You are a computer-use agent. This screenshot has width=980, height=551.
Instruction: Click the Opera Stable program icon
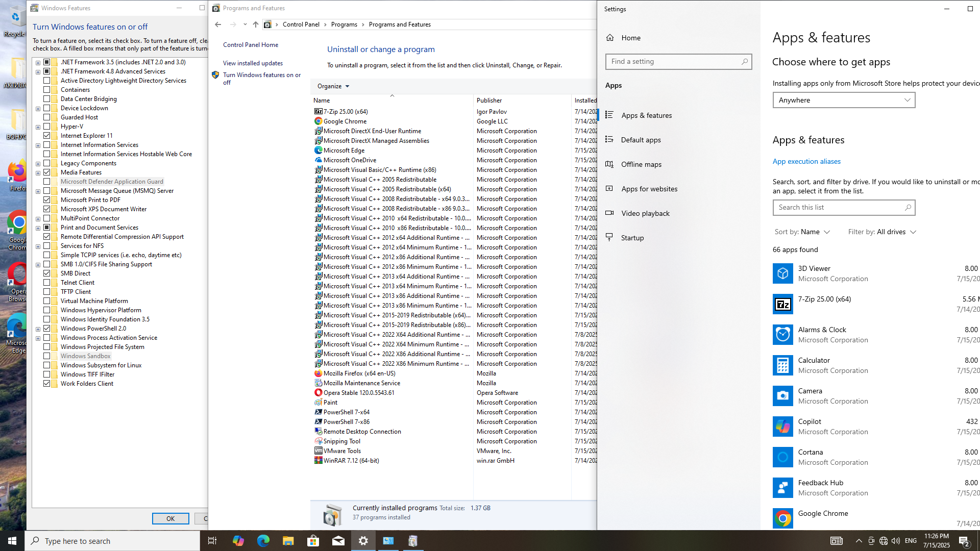(318, 393)
